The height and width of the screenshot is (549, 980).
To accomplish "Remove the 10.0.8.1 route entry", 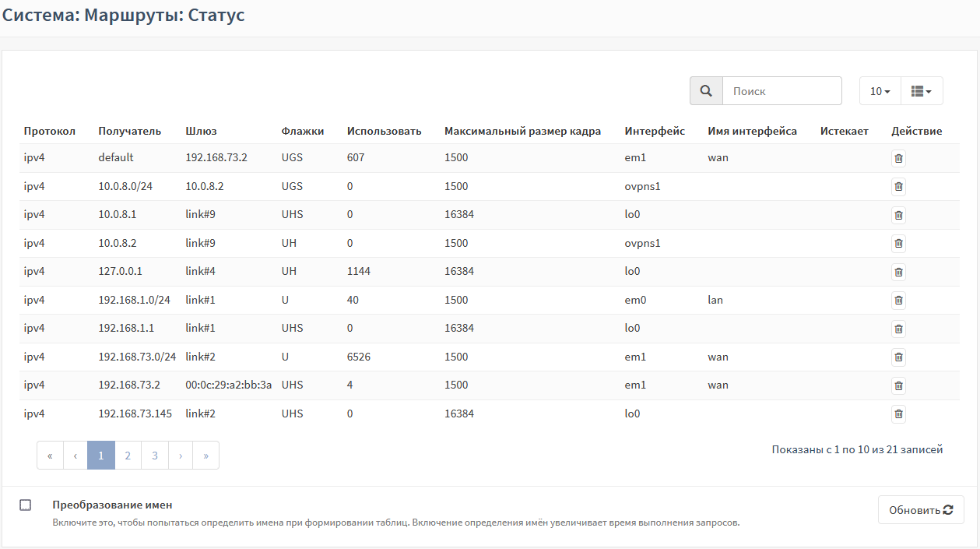I will pos(898,215).
